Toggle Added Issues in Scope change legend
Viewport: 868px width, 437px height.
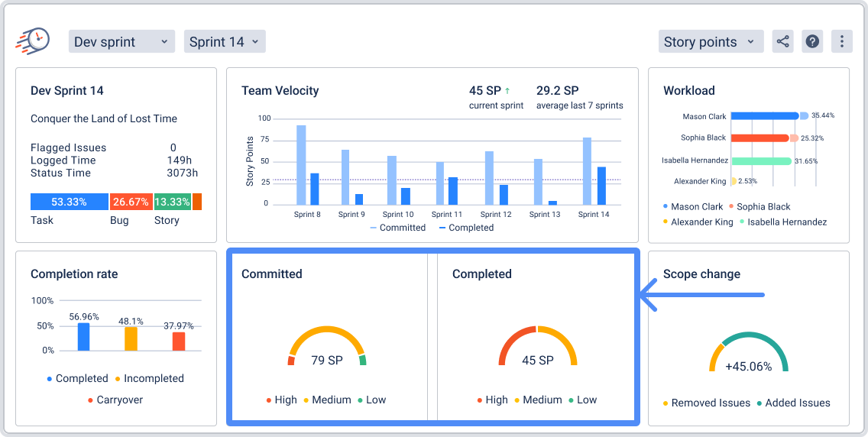pos(793,403)
